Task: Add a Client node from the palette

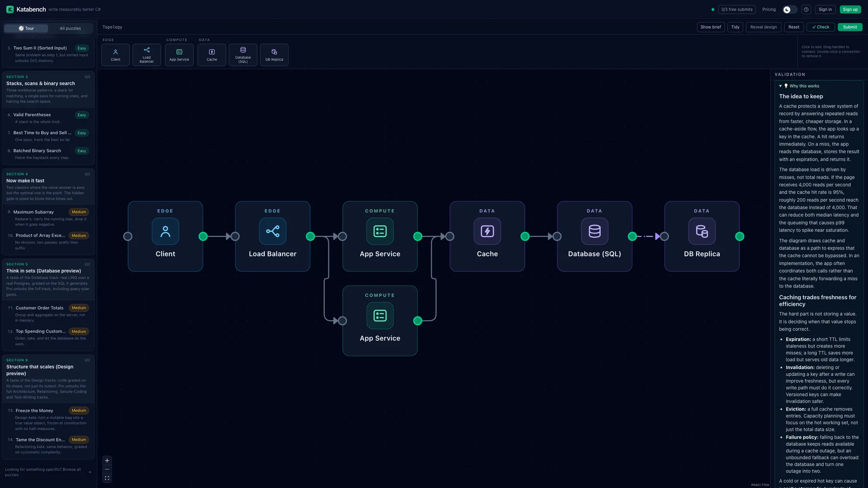Action: [116, 54]
